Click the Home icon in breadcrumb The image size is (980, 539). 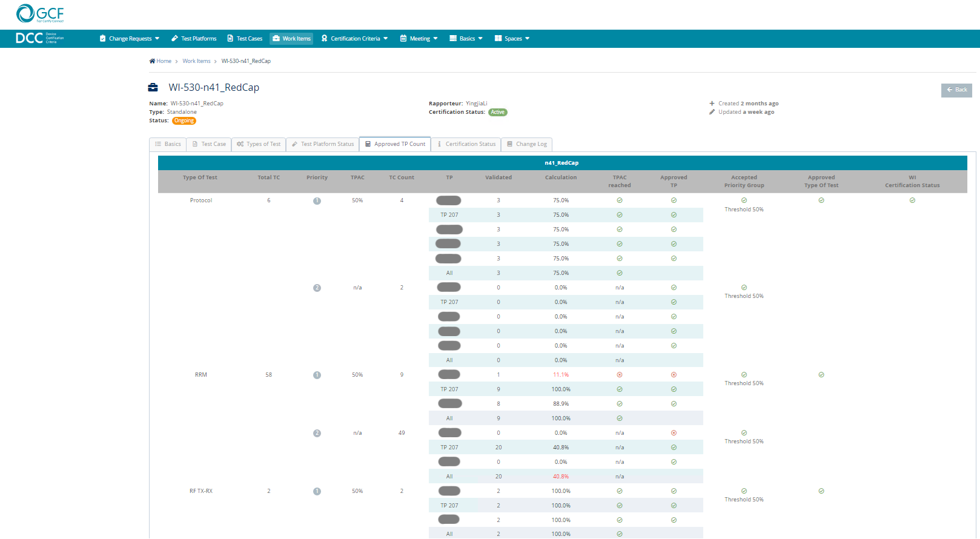point(152,61)
